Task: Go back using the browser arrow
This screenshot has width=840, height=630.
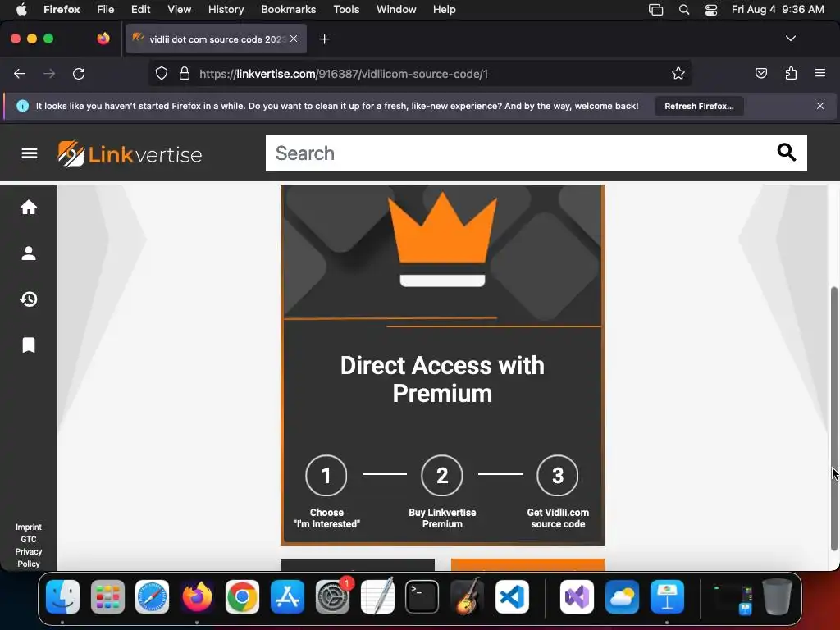Action: point(20,74)
